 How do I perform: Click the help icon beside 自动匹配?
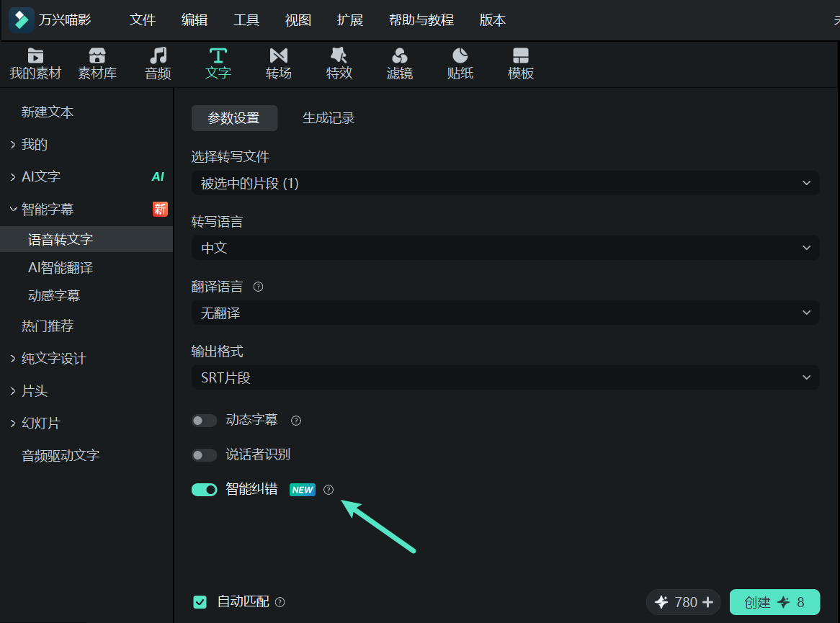point(280,602)
